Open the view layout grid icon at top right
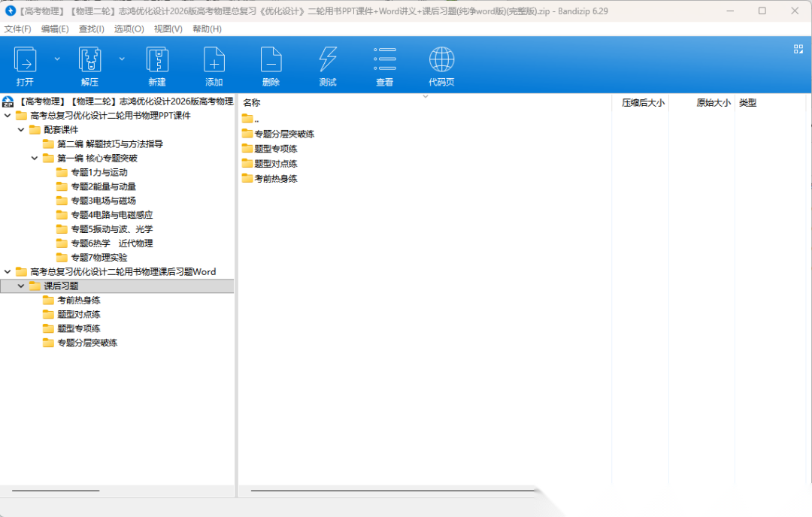The width and height of the screenshot is (812, 517). click(x=798, y=49)
